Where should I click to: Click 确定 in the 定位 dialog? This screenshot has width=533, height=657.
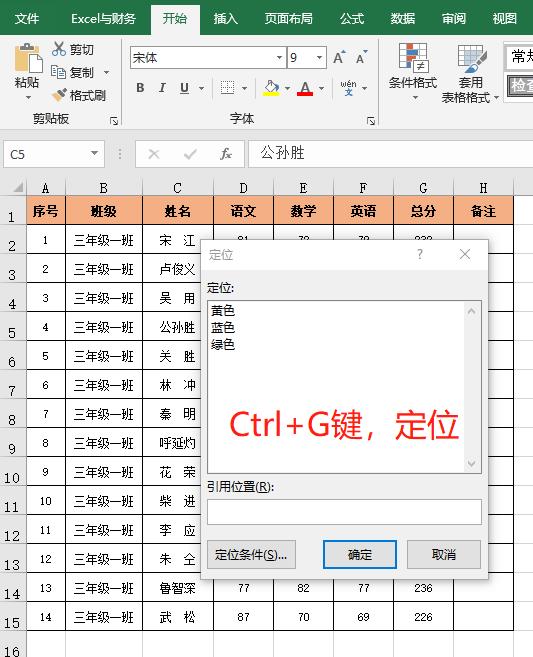coord(360,554)
